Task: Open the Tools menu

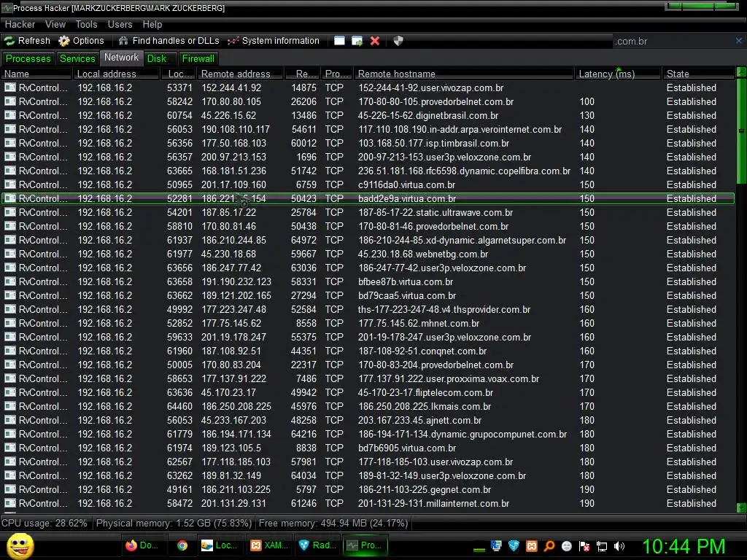Action: click(86, 24)
